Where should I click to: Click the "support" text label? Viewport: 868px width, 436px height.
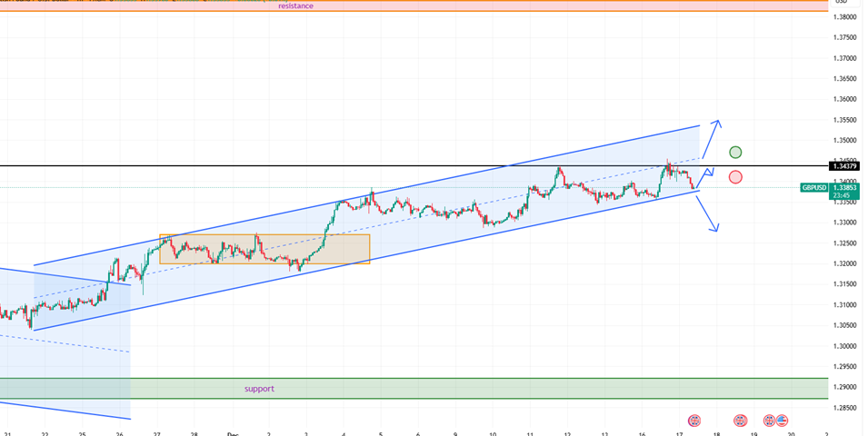(259, 389)
